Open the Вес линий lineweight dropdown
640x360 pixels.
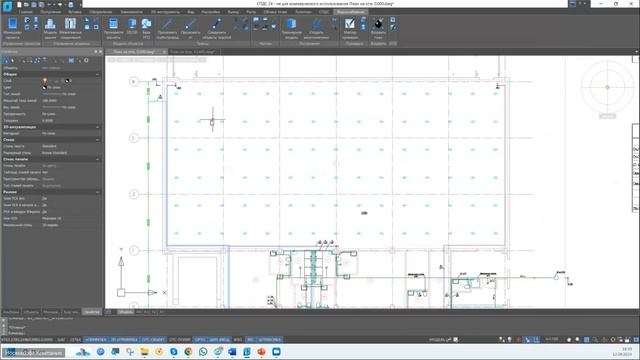pyautogui.click(x=71, y=107)
